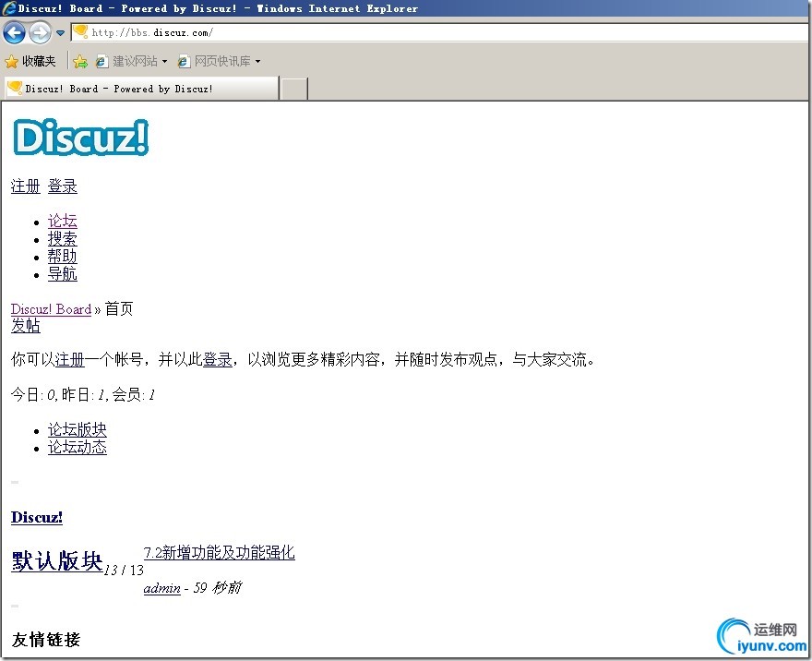Click the 发帖 post link

click(26, 326)
